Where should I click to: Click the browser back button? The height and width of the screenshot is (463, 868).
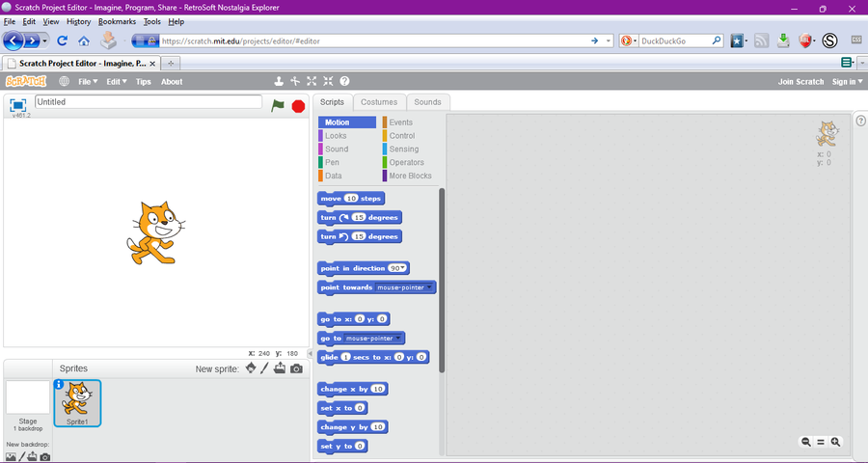click(14, 41)
